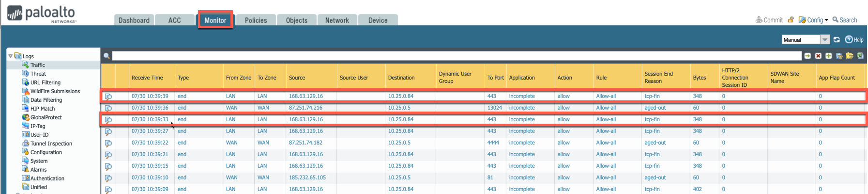The height and width of the screenshot is (194, 868).
Task: Open the Dashboard tab
Action: click(x=134, y=20)
